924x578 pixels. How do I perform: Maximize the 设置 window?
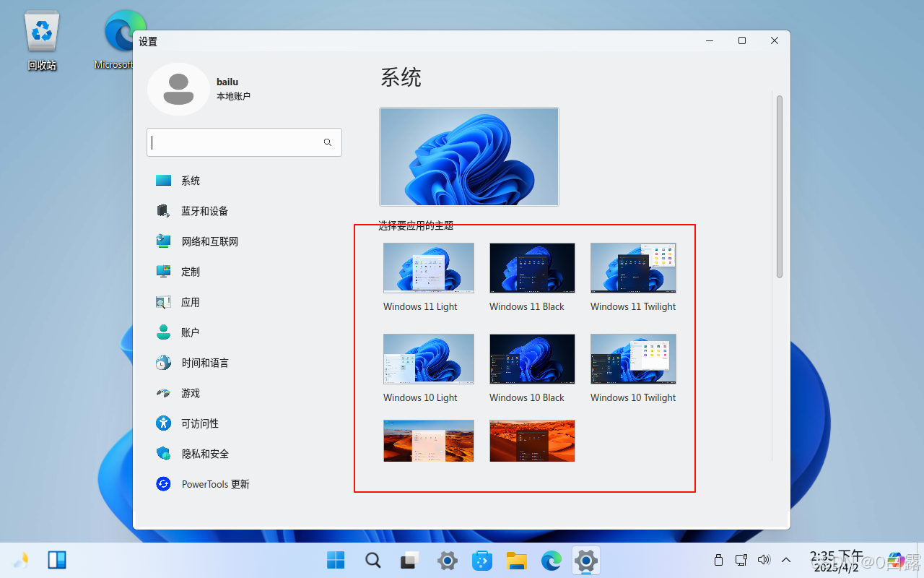click(741, 41)
